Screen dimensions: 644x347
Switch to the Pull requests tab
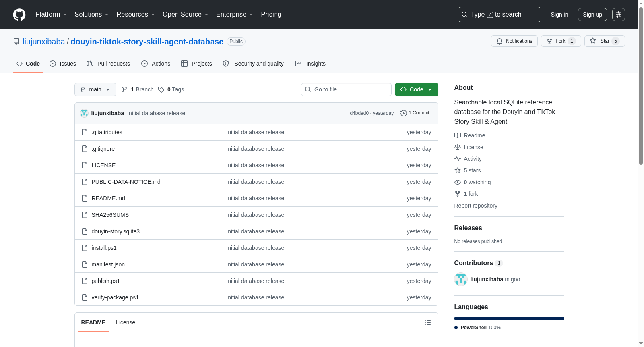coord(108,64)
